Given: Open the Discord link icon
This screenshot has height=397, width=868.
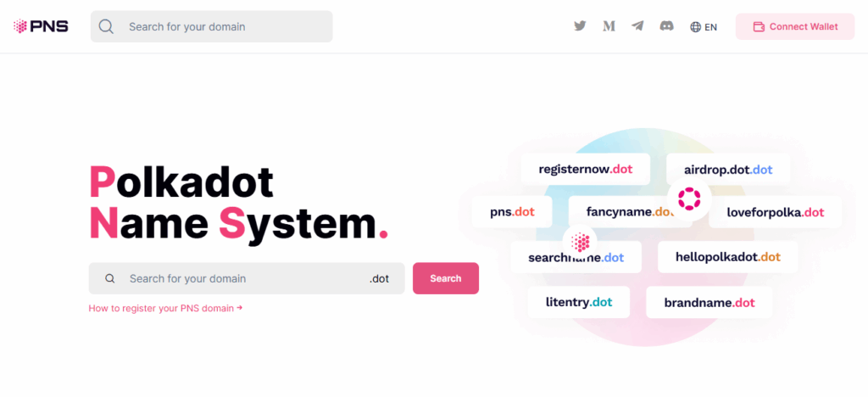Looking at the screenshot, I should [x=666, y=26].
